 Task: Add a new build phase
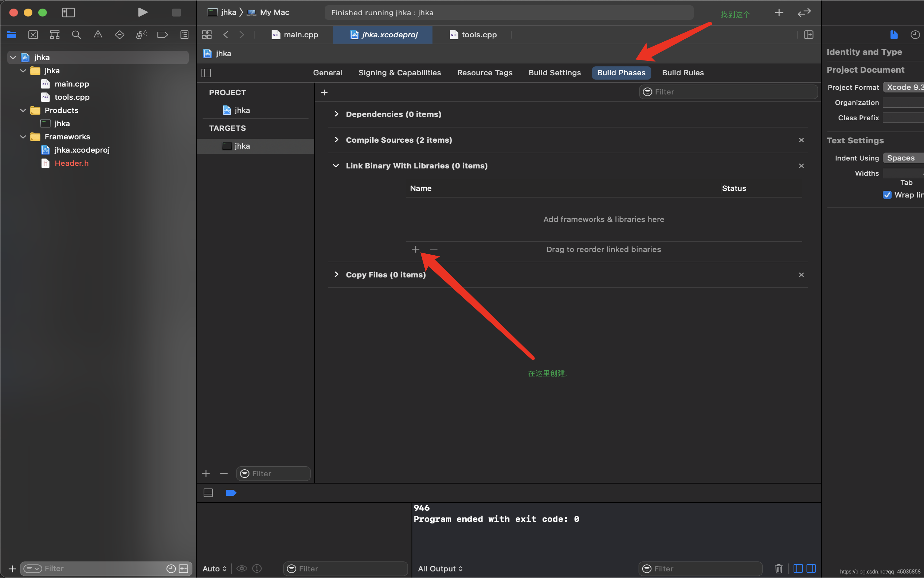(324, 92)
